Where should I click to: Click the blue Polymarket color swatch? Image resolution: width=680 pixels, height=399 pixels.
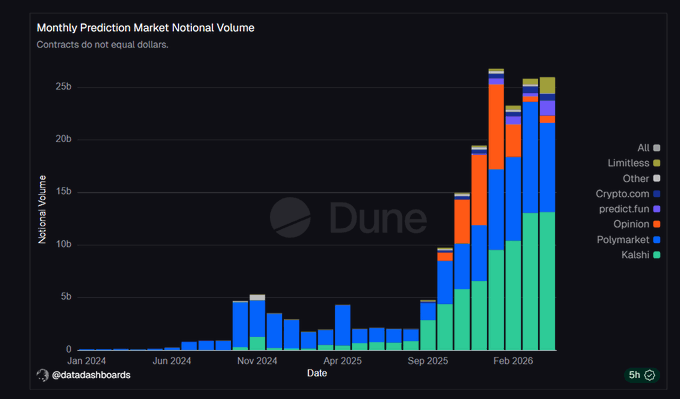pyautogui.click(x=657, y=239)
